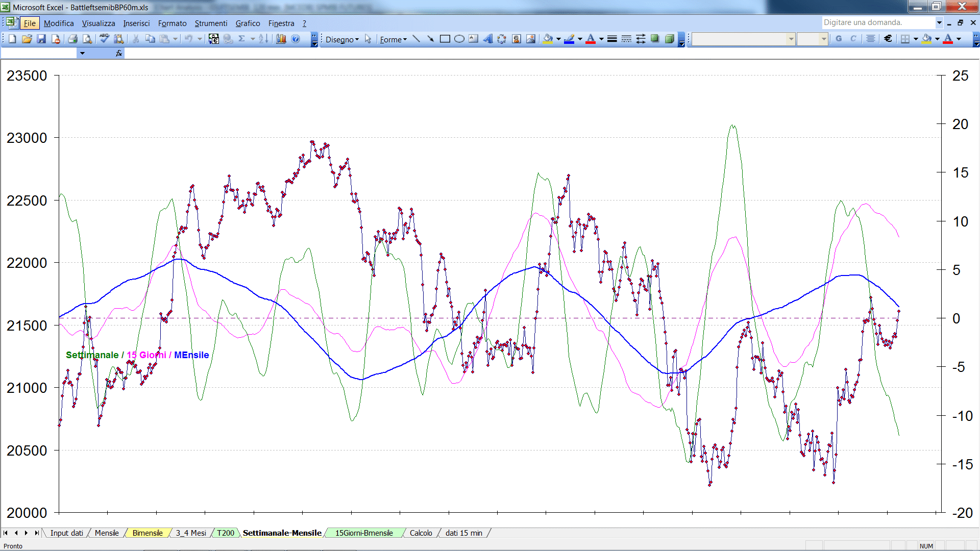This screenshot has height=551, width=980.
Task: Save the workbook with the floppy icon
Action: 41,39
